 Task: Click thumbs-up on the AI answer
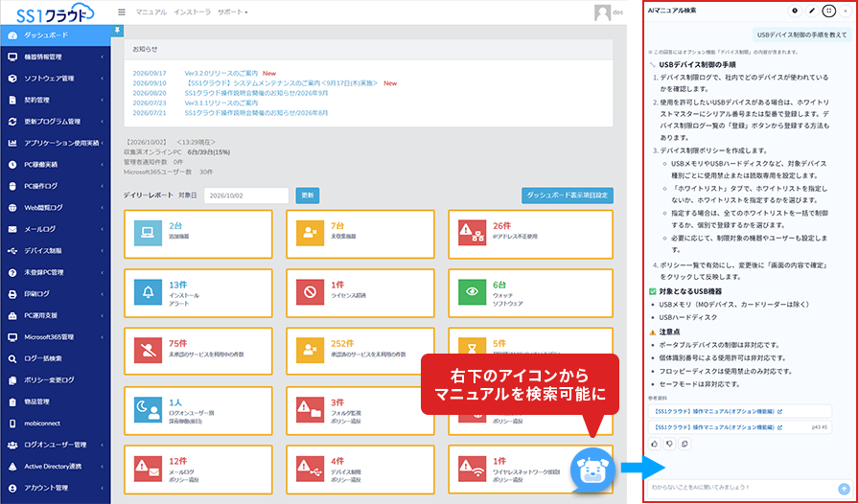(655, 444)
